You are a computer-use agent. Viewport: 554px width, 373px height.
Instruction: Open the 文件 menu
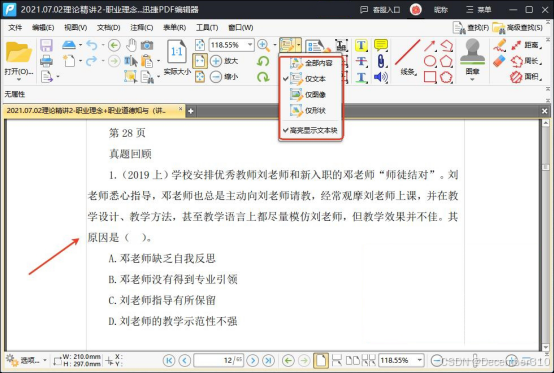point(15,28)
